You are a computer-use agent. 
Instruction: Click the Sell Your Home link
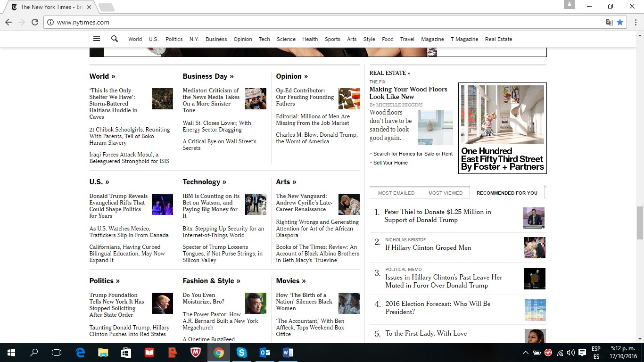tap(390, 163)
